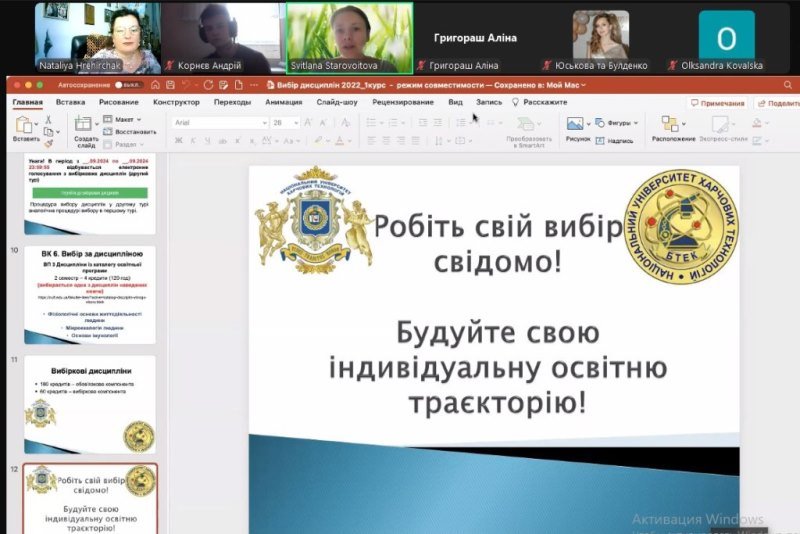Click the Восстановить reset button
Image resolution: width=800 pixels, height=534 pixels.
[x=130, y=132]
